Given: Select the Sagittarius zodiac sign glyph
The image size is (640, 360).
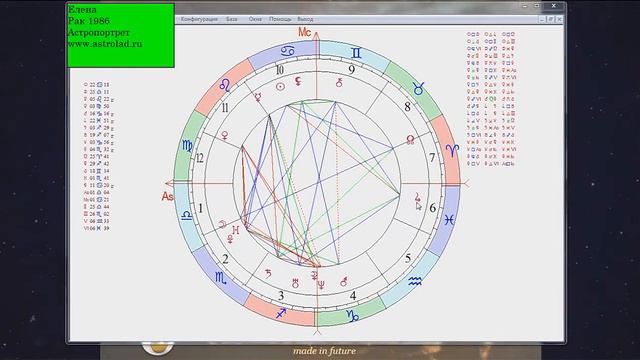Looking at the screenshot, I should 281,313.
